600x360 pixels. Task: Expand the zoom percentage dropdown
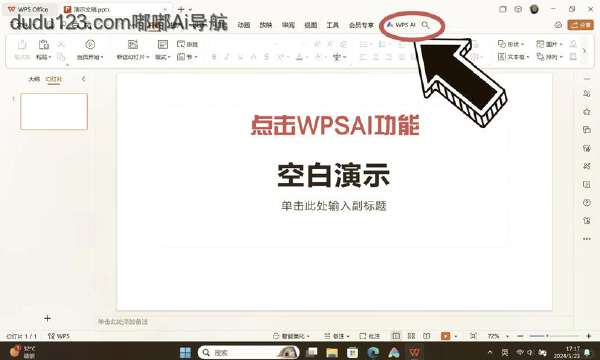pyautogui.click(x=507, y=336)
